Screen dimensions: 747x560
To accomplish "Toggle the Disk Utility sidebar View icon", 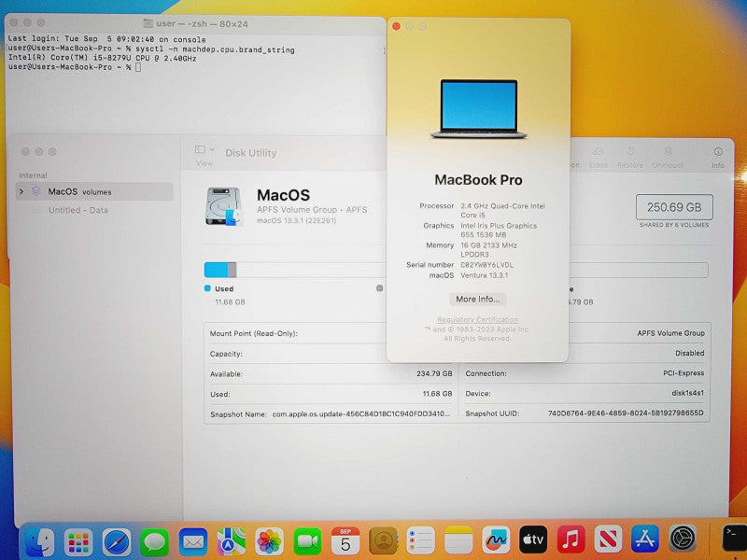I will point(200,149).
